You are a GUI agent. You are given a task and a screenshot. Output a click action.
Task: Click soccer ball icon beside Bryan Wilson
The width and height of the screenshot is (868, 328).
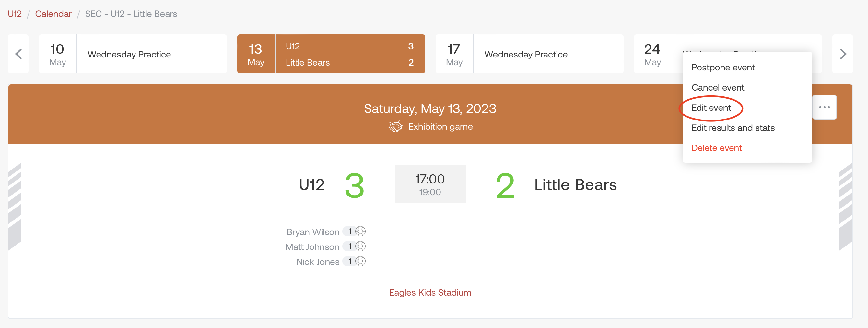coord(360,232)
